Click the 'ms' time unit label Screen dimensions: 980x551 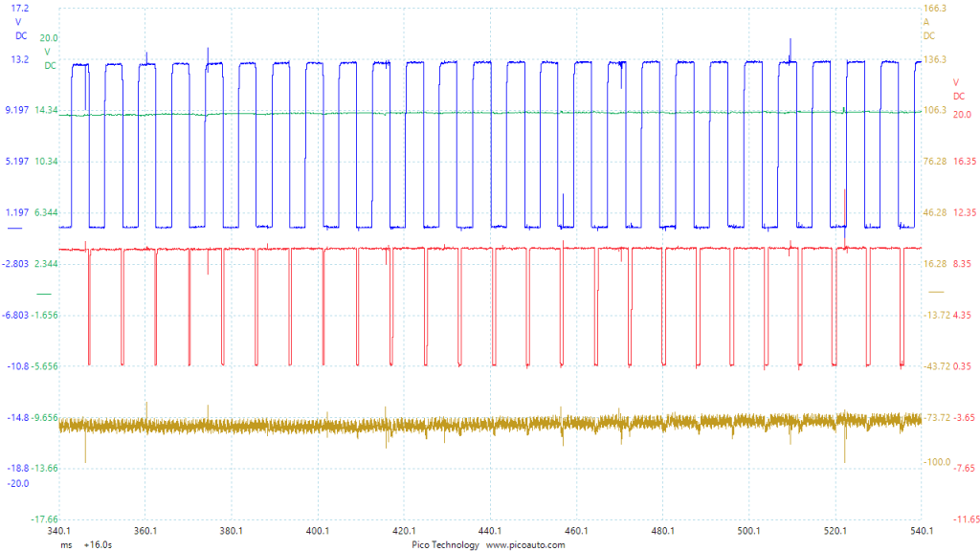point(66,544)
